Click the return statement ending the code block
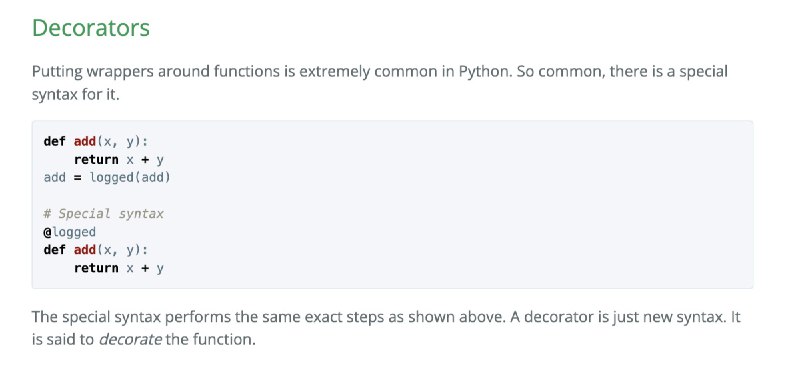The width and height of the screenshot is (800, 371). (119, 268)
